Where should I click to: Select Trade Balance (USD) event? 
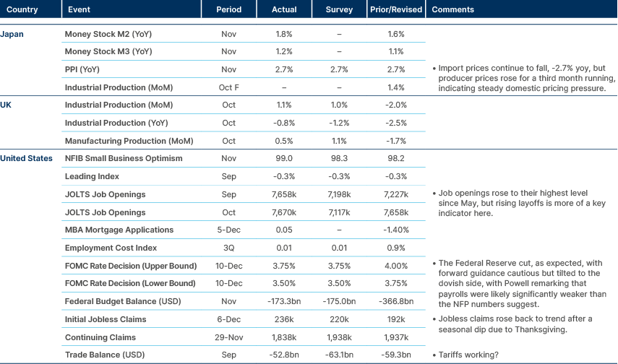[105, 355]
